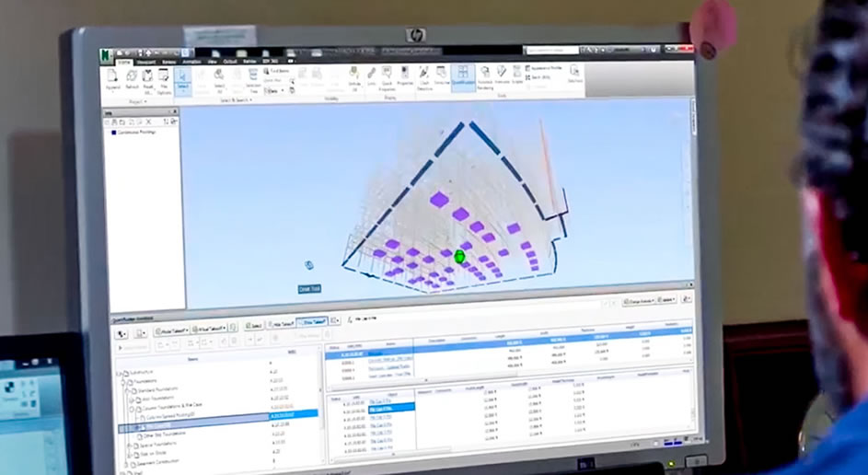Click the Select All icon
This screenshot has height=475, width=868.
tap(219, 80)
